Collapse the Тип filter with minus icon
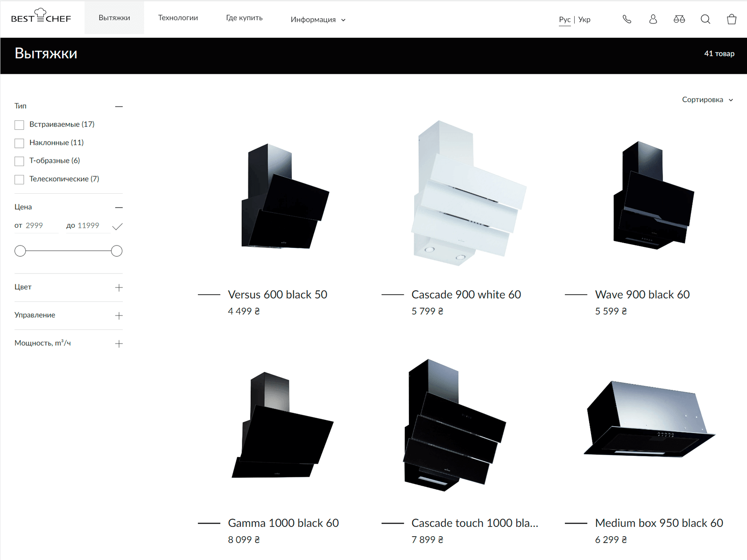The height and width of the screenshot is (560, 747). [119, 106]
